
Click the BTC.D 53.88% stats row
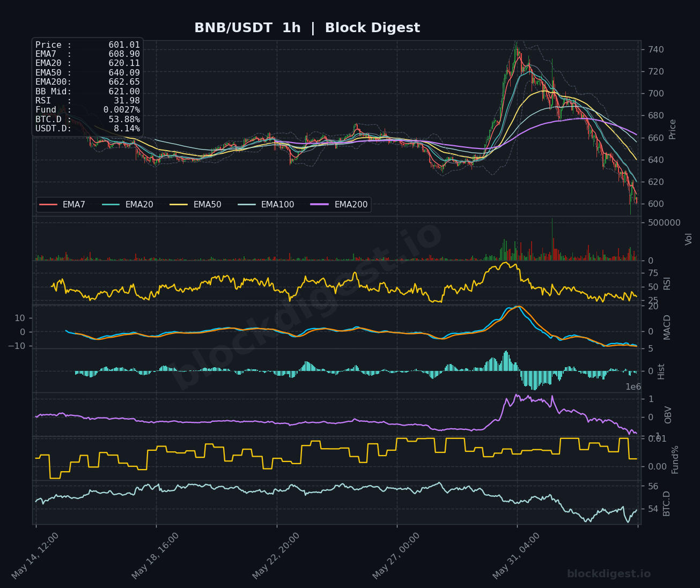click(87, 120)
